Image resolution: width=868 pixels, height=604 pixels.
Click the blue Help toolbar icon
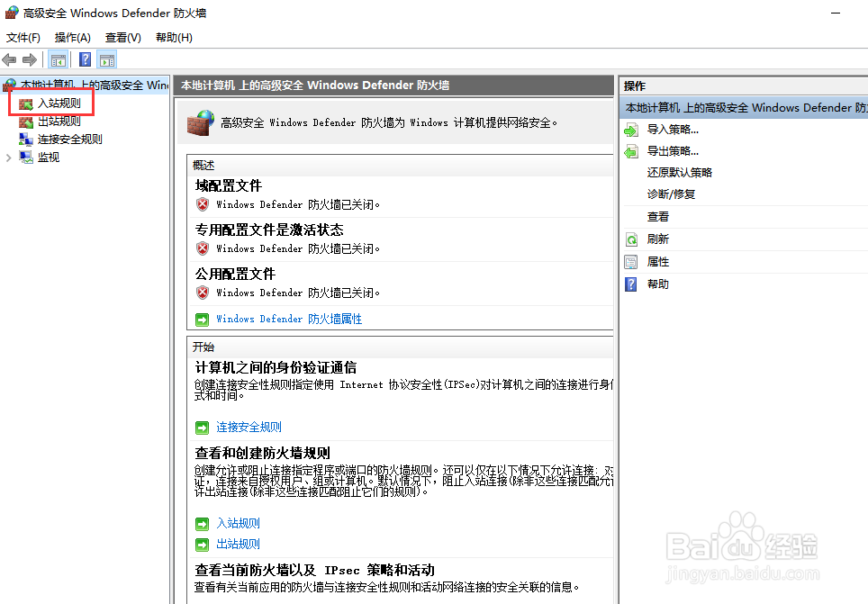[x=86, y=59]
